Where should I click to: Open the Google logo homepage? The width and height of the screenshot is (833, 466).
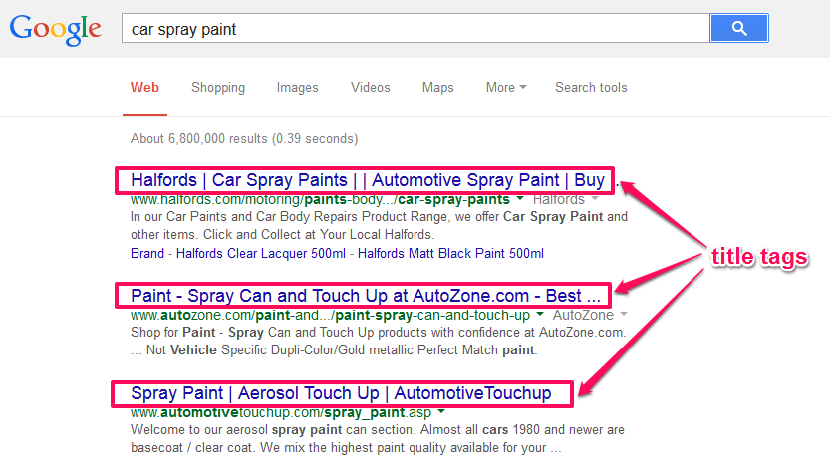click(x=55, y=30)
